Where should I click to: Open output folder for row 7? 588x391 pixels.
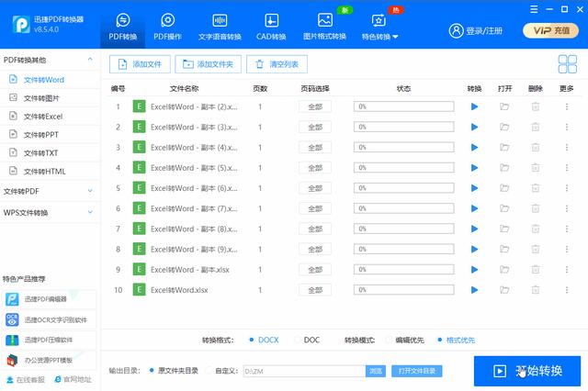[504, 229]
